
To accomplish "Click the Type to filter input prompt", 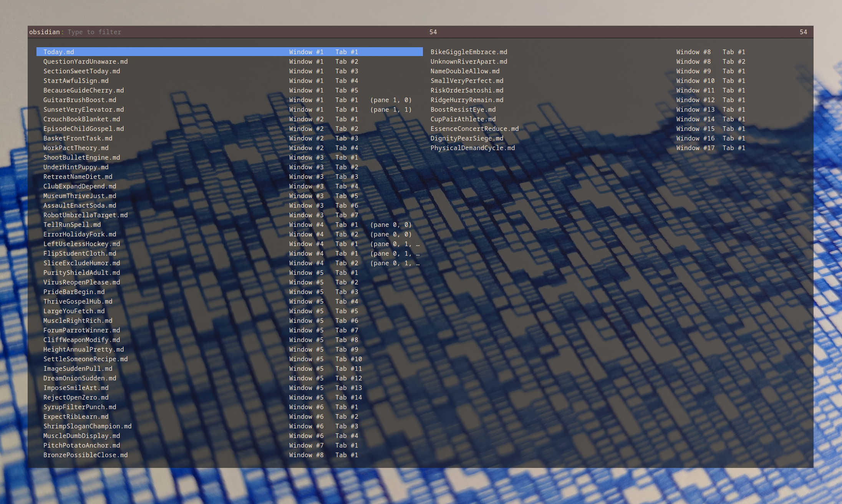I will click(x=94, y=32).
